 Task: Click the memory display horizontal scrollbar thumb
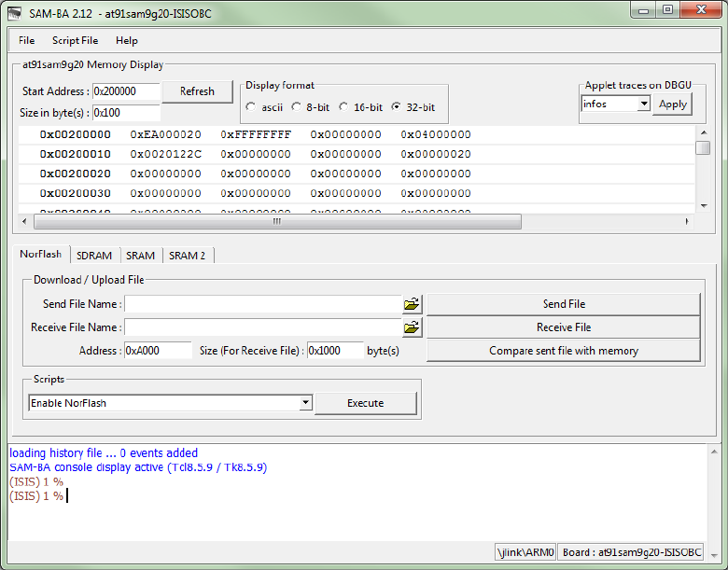[x=277, y=221]
